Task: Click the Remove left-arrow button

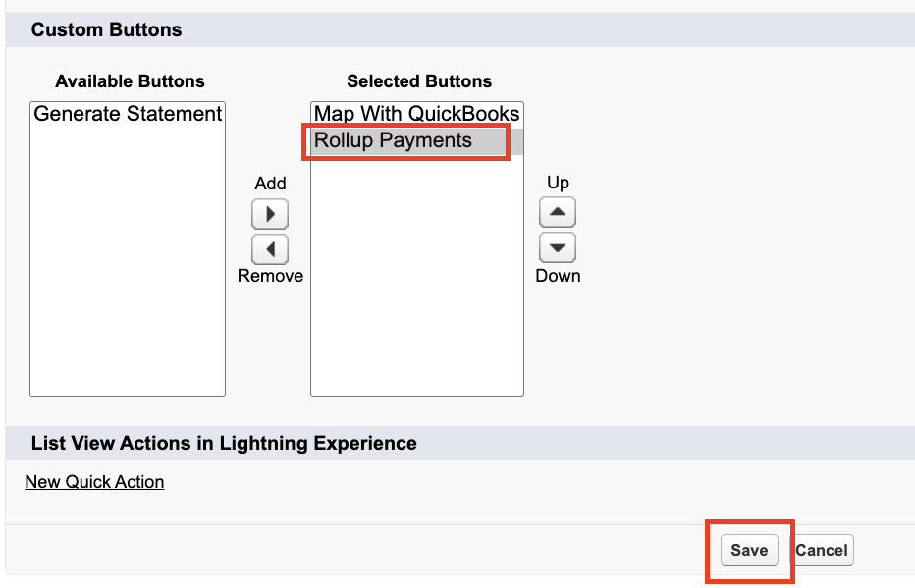Action: pos(270,249)
